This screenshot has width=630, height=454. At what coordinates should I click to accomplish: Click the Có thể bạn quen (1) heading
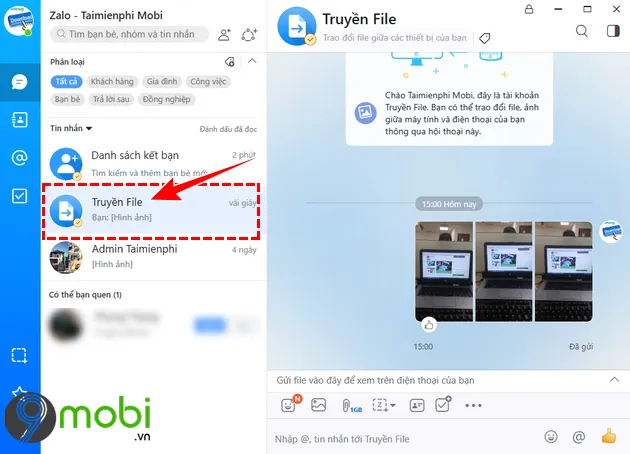coord(85,295)
